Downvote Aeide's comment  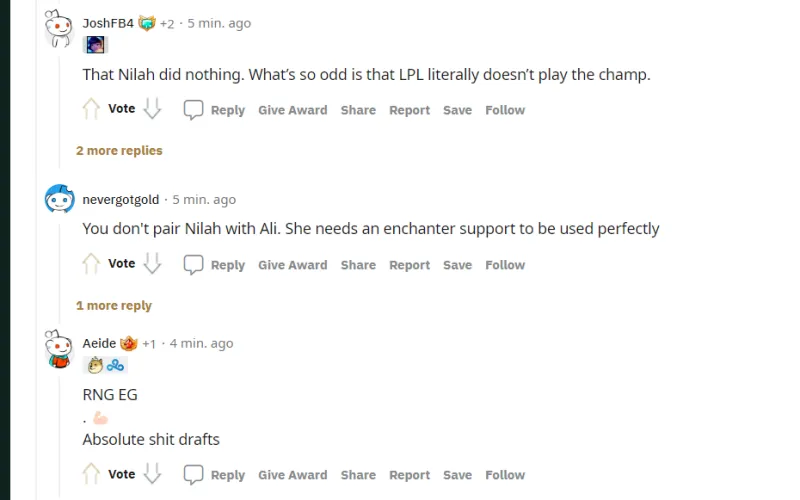(x=152, y=474)
